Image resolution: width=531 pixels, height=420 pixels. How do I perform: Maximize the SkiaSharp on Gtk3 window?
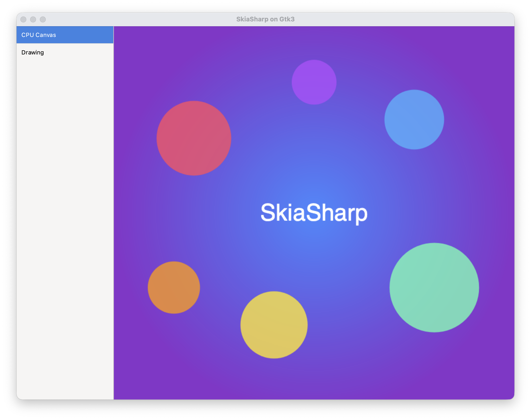[43, 19]
